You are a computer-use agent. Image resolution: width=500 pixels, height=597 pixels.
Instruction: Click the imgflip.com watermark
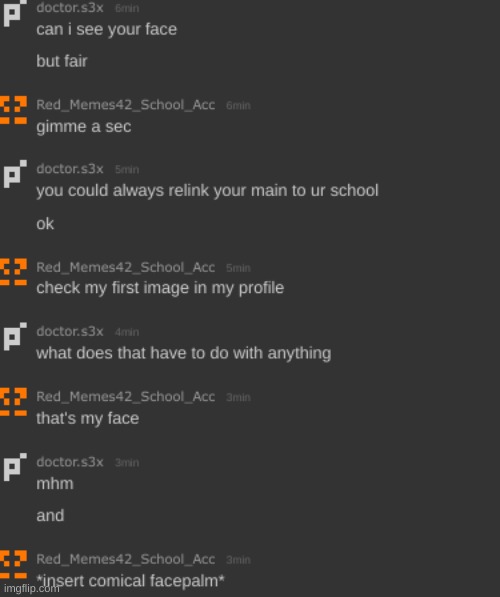tap(32, 589)
